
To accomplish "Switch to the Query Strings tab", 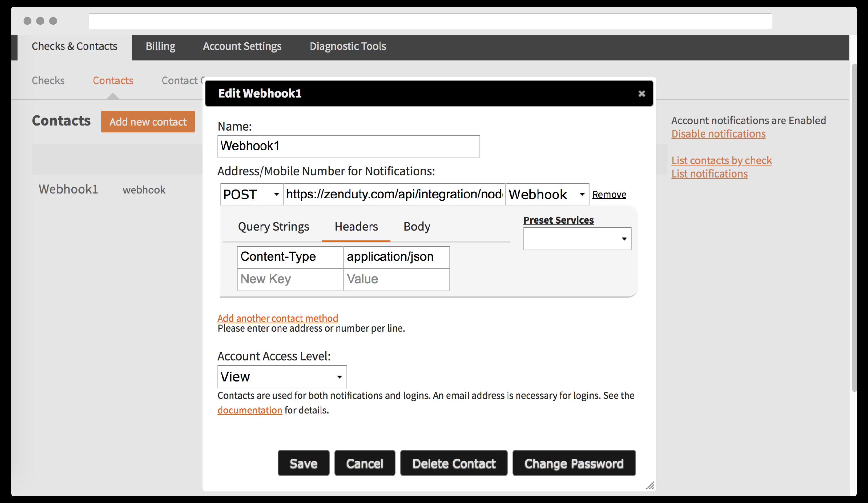I will (x=273, y=227).
